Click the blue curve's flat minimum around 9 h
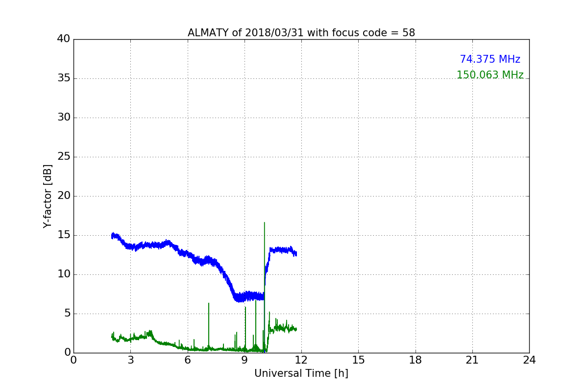The height and width of the screenshot is (392, 588). (x=249, y=296)
